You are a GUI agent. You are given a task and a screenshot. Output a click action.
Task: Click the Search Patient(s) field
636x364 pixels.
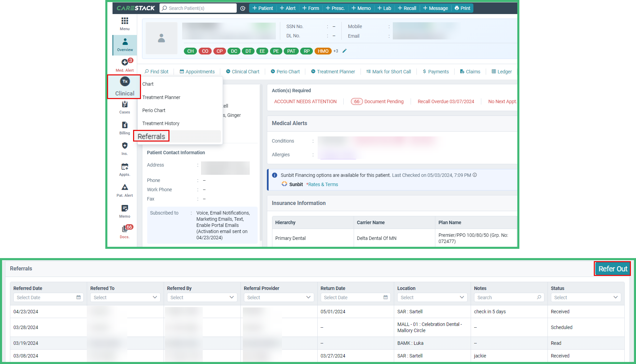[198, 8]
